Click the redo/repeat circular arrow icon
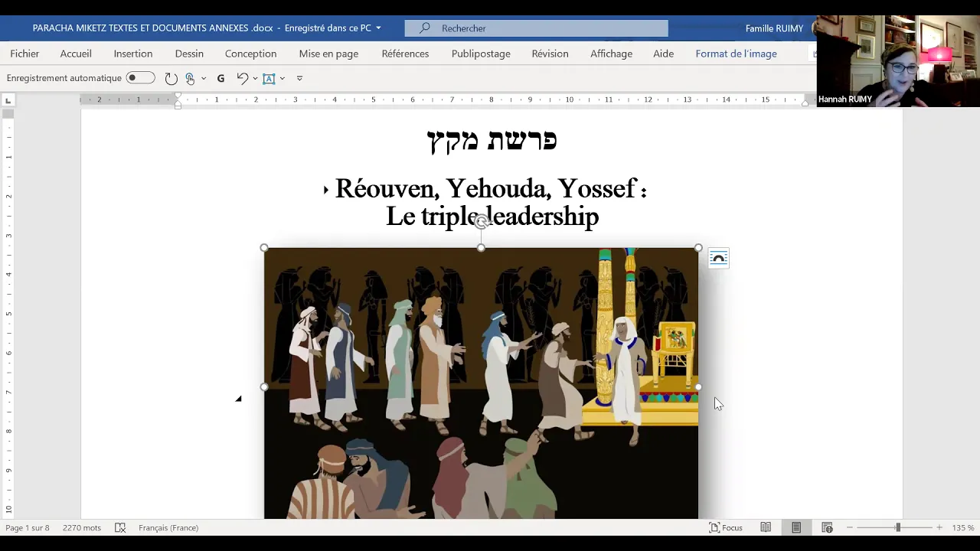 coord(171,78)
